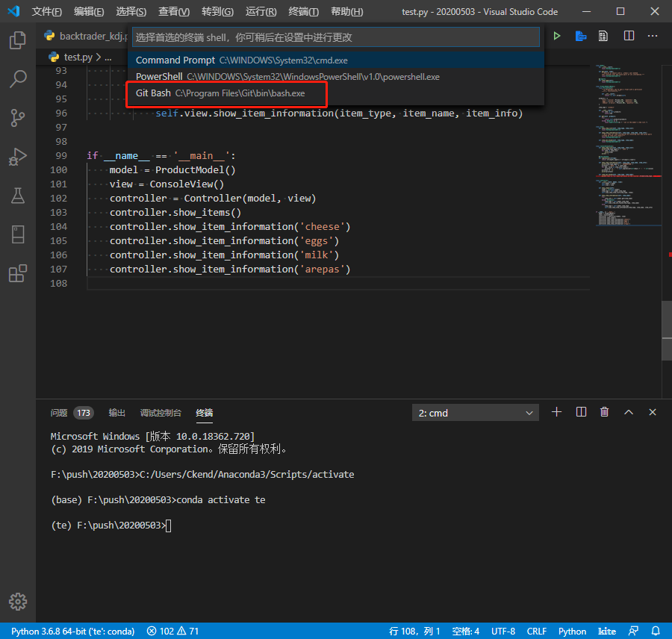
Task: Open the Extensions view
Action: [x=17, y=273]
